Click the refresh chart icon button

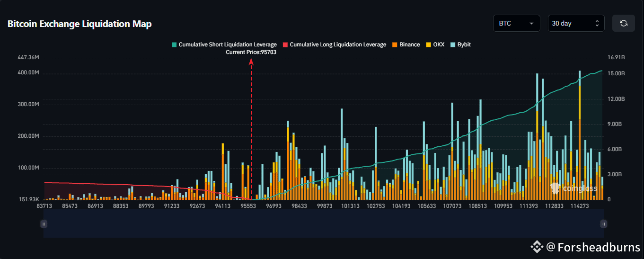pos(623,23)
